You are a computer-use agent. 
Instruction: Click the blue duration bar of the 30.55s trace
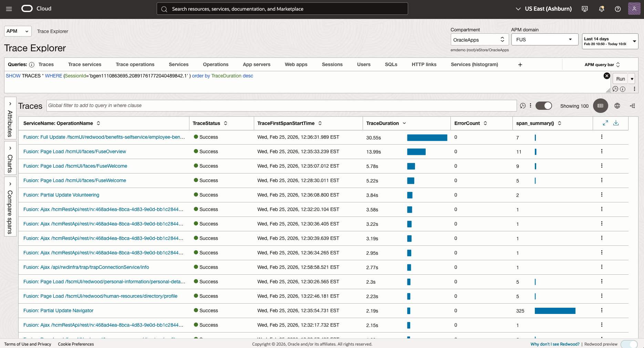pos(427,137)
